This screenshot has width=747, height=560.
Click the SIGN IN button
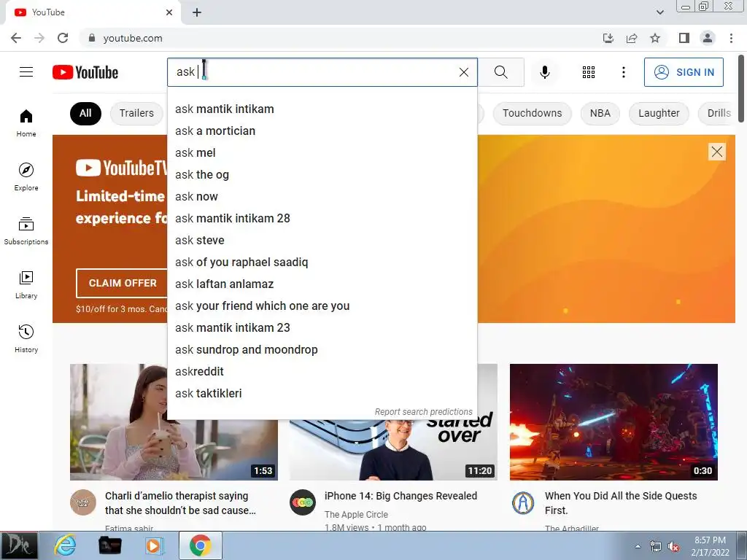684,72
